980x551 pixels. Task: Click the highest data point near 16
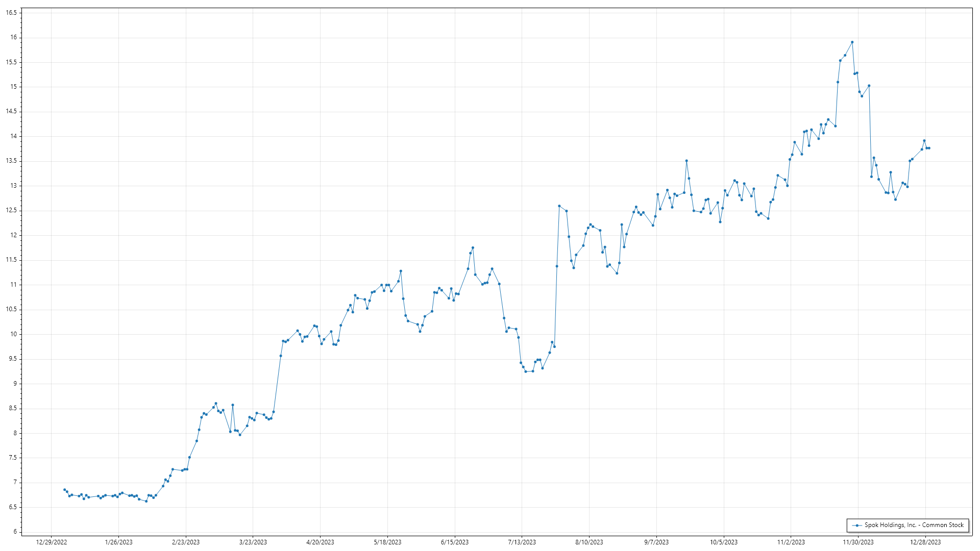[852, 42]
